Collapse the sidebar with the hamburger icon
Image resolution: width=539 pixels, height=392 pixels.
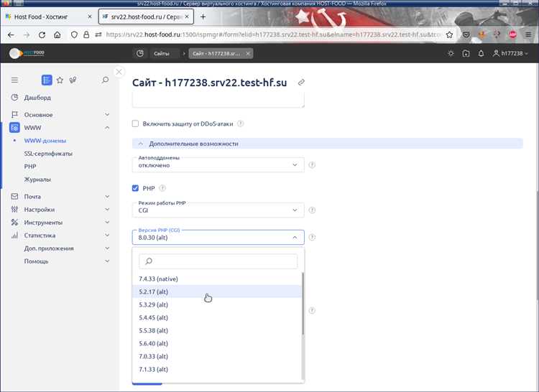(x=14, y=80)
